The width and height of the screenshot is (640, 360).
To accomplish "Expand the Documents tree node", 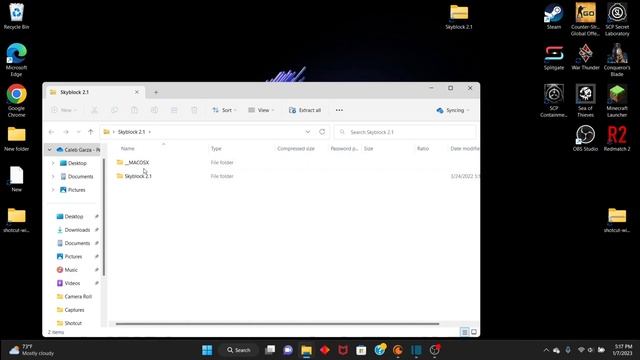I will 53,176.
